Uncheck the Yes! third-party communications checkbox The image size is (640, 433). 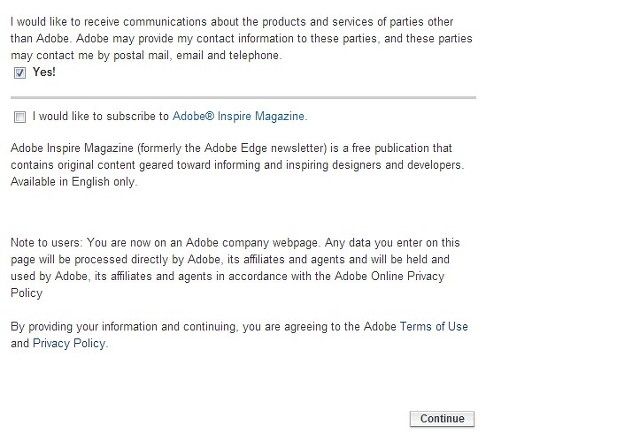click(20, 73)
